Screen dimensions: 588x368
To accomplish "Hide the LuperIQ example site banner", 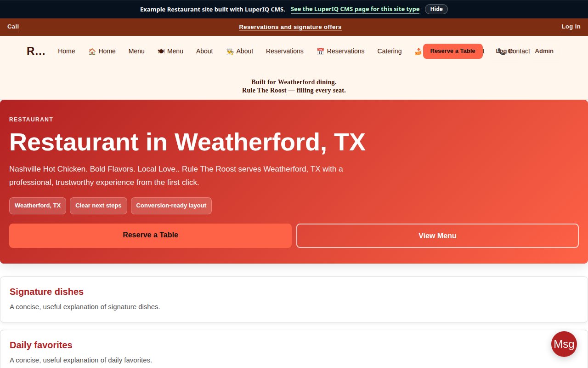I will click(x=436, y=9).
